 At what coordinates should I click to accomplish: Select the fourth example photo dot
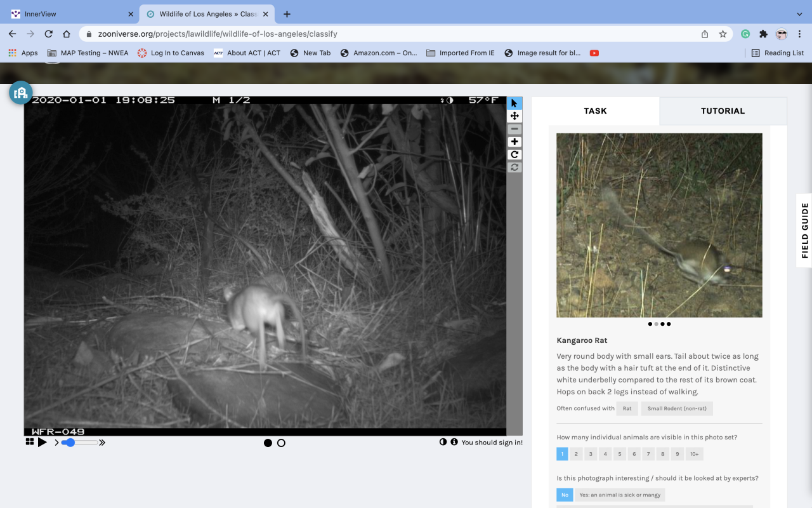tap(669, 324)
